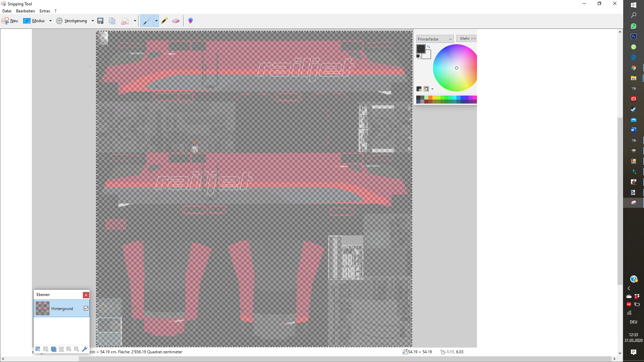Click the Mehr >> button
Image resolution: width=644 pixels, height=362 pixels.
click(x=467, y=39)
